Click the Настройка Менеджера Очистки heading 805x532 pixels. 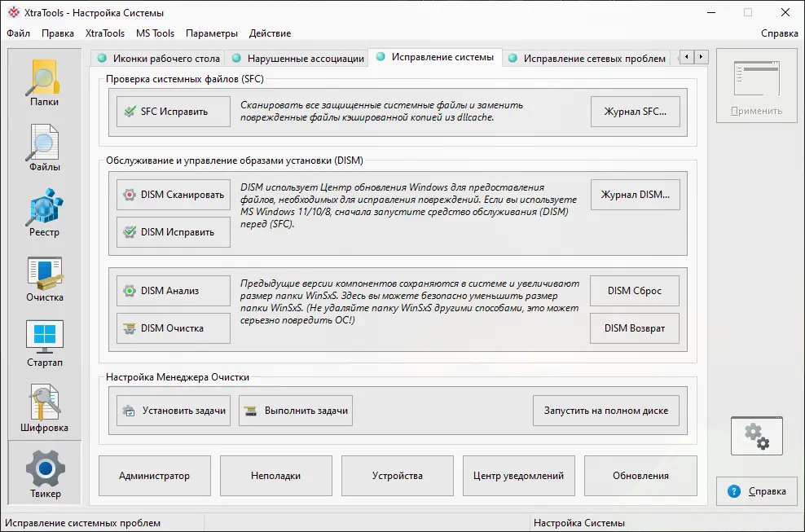[x=178, y=377]
